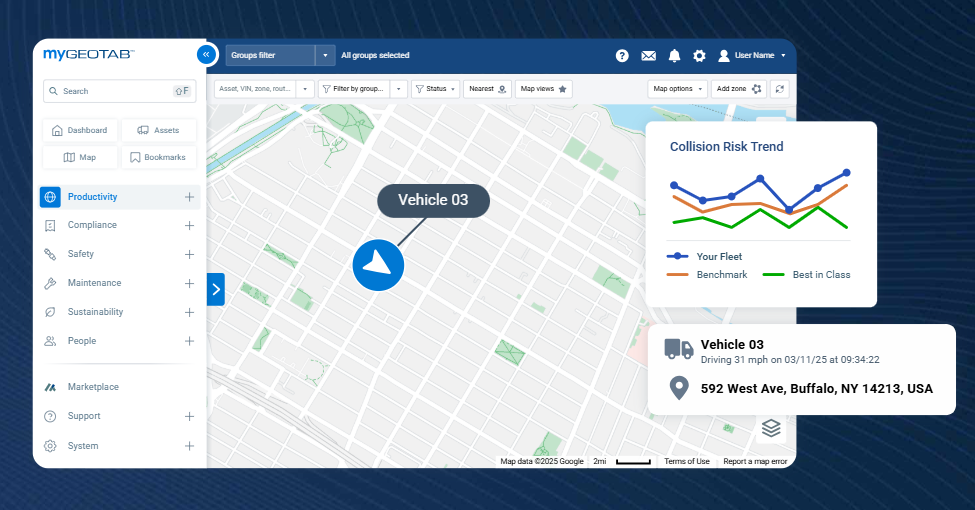Viewport: 975px width, 510px height.
Task: Select the Compliance menu item
Action: coord(120,225)
